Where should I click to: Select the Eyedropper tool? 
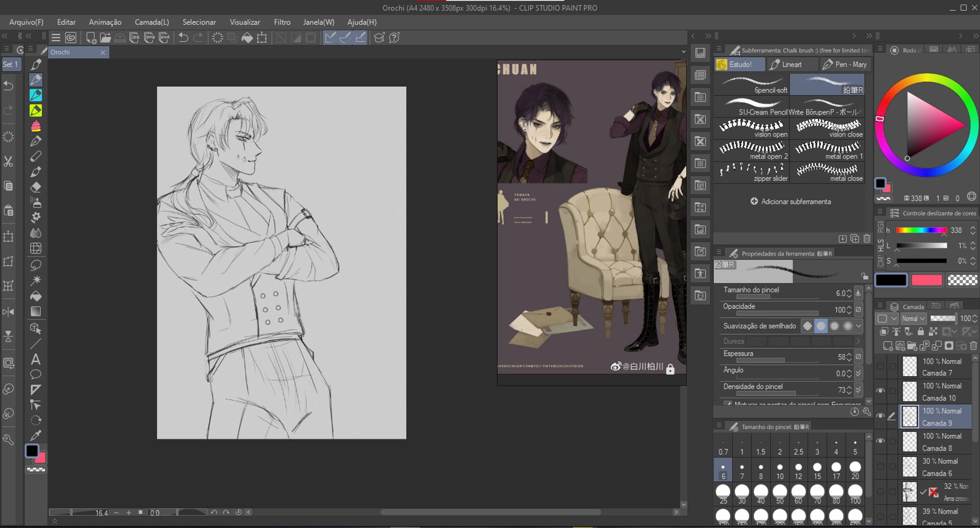(x=36, y=435)
